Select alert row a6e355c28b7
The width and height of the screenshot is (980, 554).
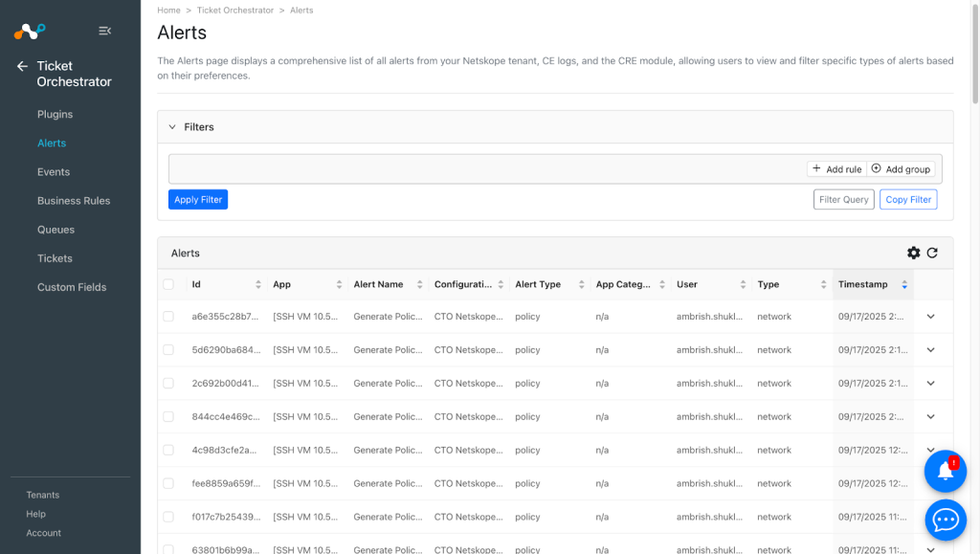pyautogui.click(x=168, y=317)
